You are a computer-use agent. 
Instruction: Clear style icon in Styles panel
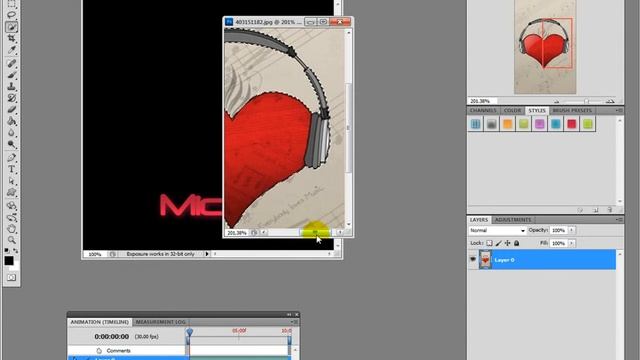(x=580, y=210)
